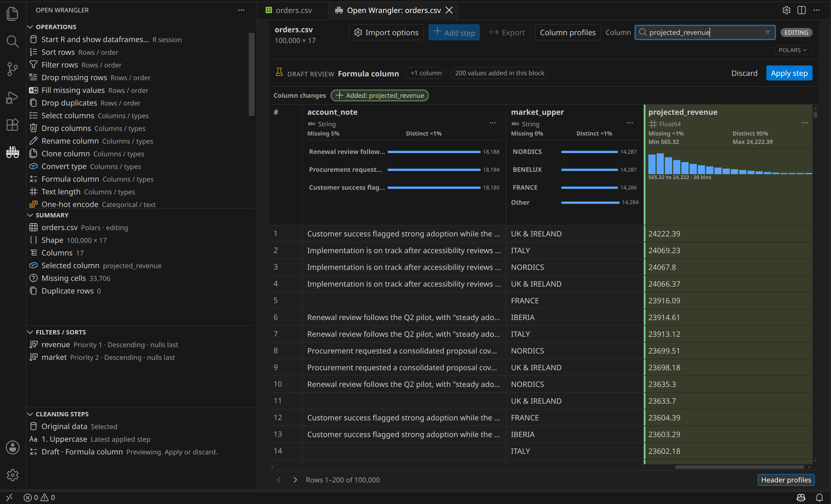Click the revenue Priority 1 sort entry

point(140,345)
